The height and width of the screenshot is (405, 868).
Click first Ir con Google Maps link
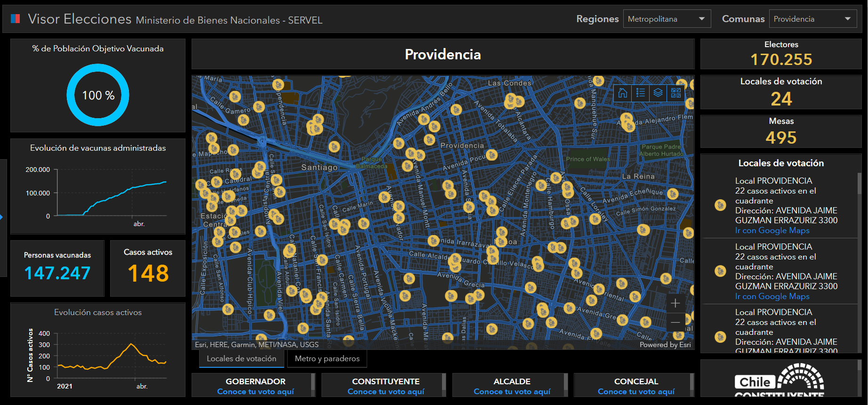(x=772, y=230)
